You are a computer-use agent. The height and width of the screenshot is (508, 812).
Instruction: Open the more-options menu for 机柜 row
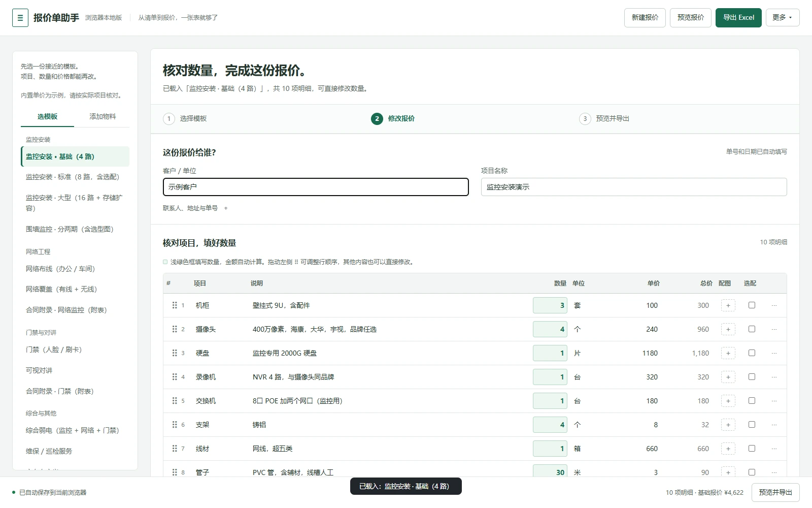click(x=774, y=305)
